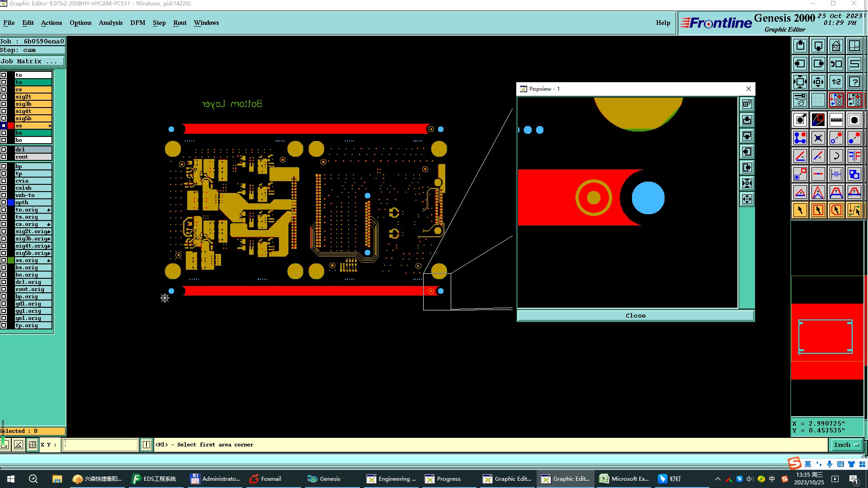The width and height of the screenshot is (868, 488).
Task: Toggle the checkbox of layer sig2t
Action: [x=4, y=97]
